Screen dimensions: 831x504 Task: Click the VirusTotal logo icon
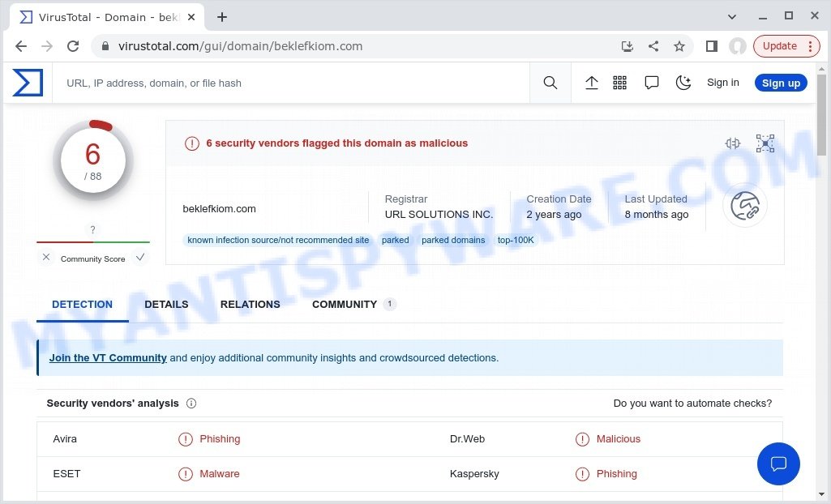point(28,83)
